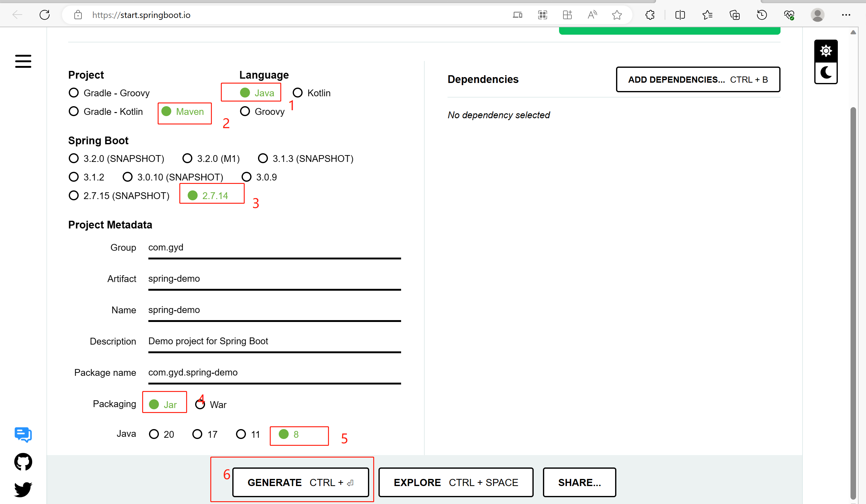Select Gradle - Kotlin project type

pyautogui.click(x=106, y=111)
